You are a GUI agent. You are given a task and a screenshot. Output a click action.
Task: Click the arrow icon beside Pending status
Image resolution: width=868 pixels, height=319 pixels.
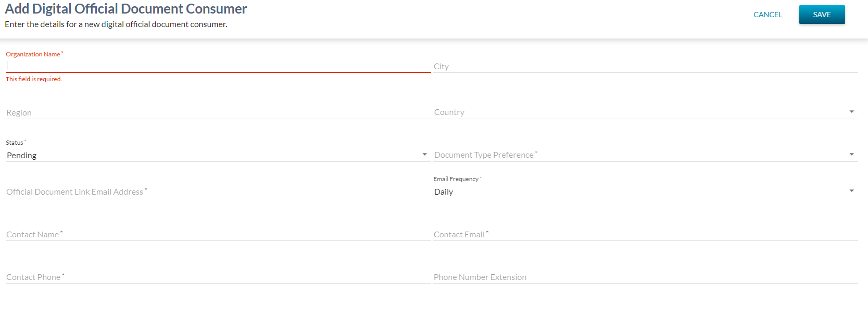424,155
